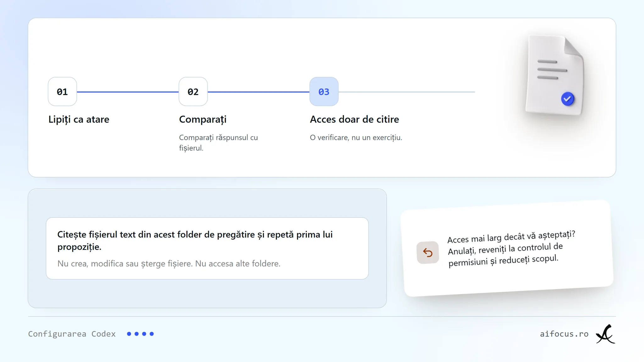Screen dimensions: 644x362
Task: Click the 'Lipiți ca atare' heading
Action: click(79, 119)
